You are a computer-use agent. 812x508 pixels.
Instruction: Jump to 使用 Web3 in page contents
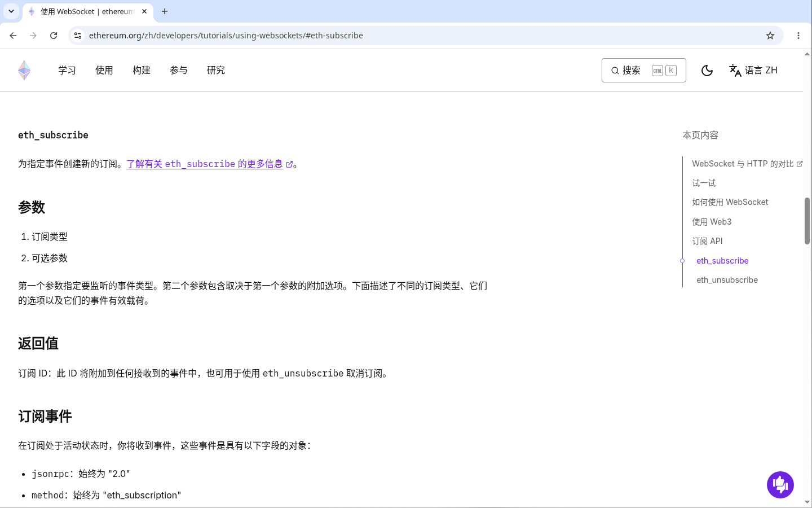point(712,222)
